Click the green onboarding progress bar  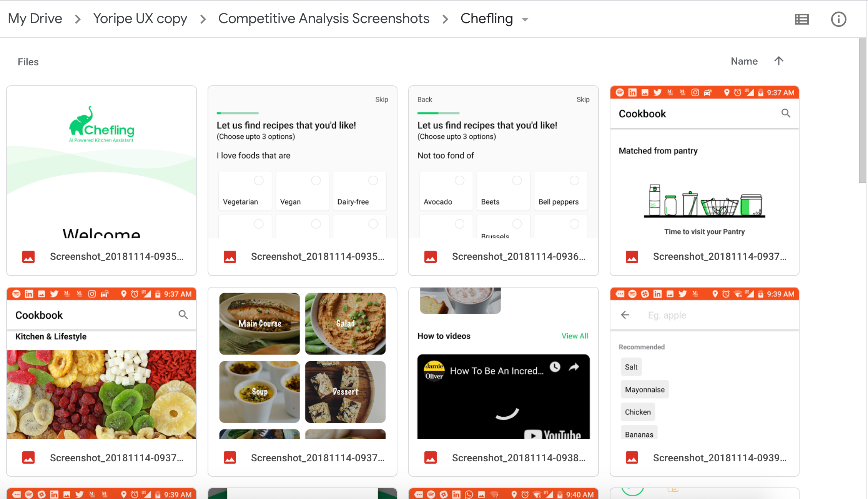237,113
